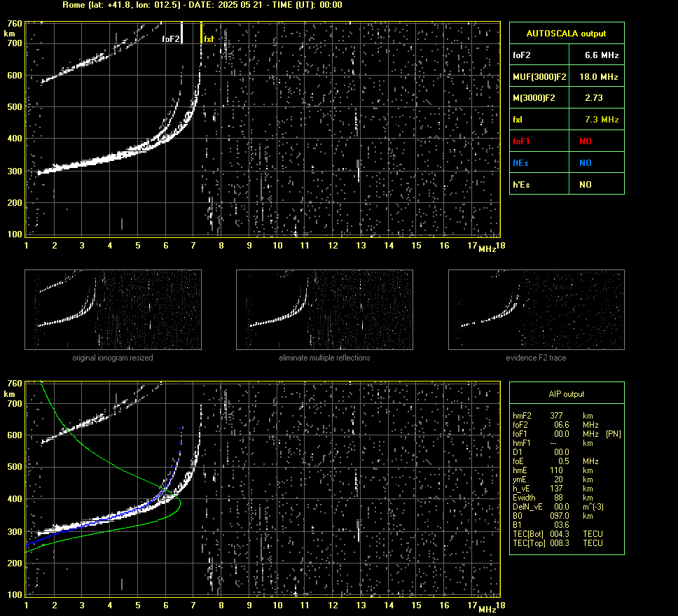Select the 'MUF(3000)F2' label cell
The width and height of the screenshot is (678, 616).
tap(539, 76)
